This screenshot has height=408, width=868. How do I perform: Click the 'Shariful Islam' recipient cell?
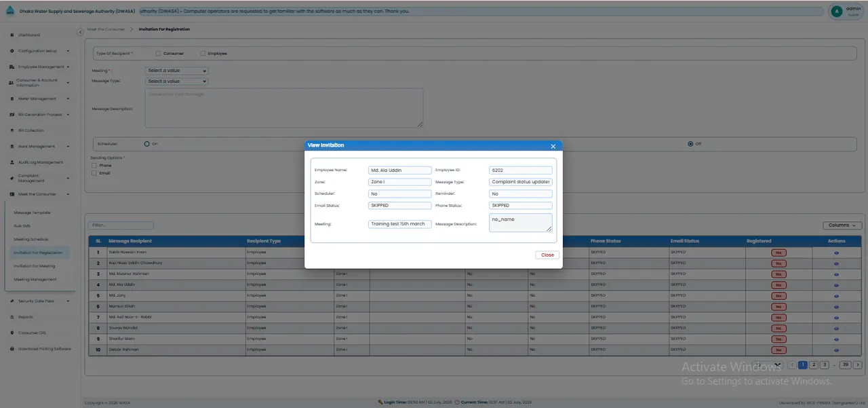click(176, 339)
